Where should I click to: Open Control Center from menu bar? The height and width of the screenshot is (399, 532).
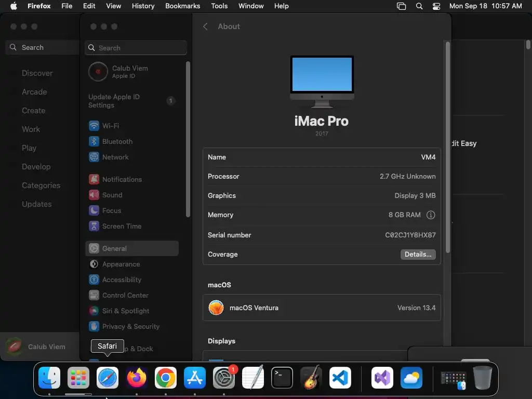[x=436, y=6]
